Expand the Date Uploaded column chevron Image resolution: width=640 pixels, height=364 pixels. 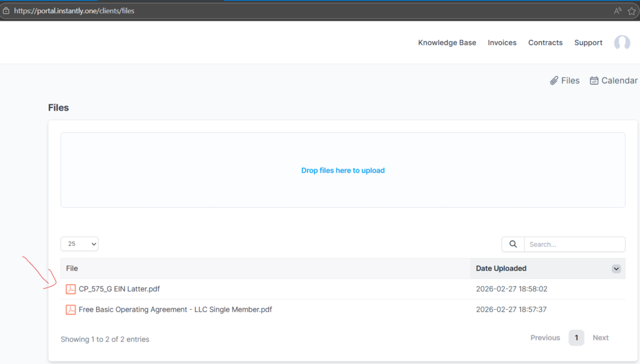pos(616,268)
